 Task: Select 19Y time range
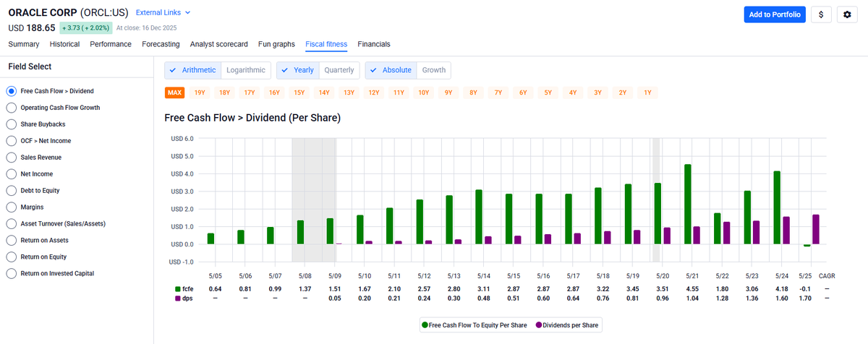pyautogui.click(x=200, y=93)
